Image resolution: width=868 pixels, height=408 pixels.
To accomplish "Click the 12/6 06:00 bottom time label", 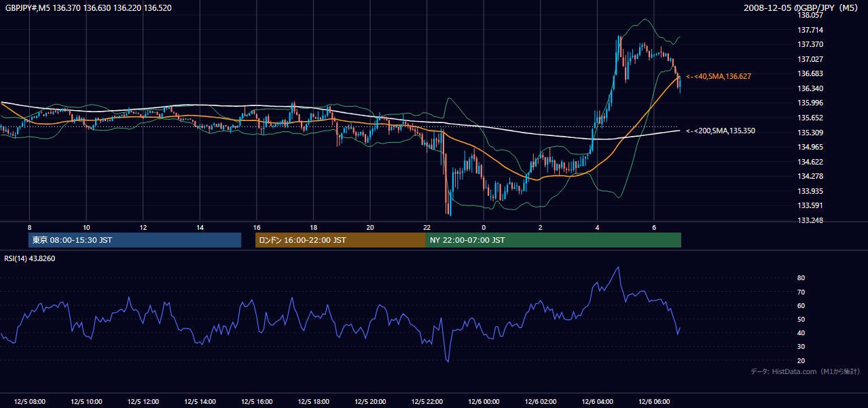I will click(x=654, y=402).
